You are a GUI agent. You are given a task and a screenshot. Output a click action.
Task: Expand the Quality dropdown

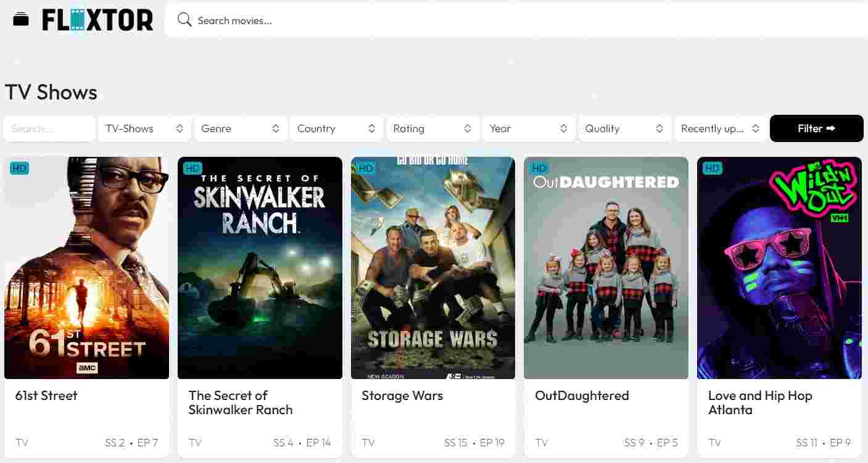[624, 128]
